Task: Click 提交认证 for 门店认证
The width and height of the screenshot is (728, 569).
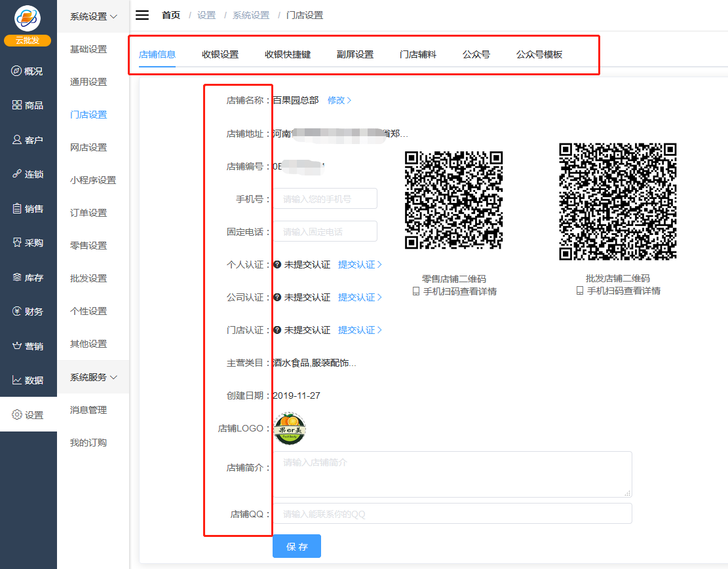Action: tap(360, 330)
